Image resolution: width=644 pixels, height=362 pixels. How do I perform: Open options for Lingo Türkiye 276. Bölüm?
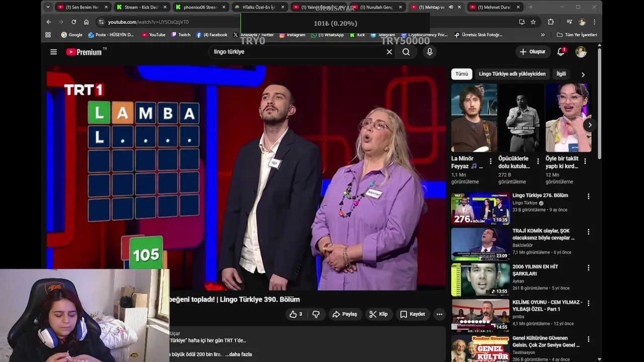(588, 196)
